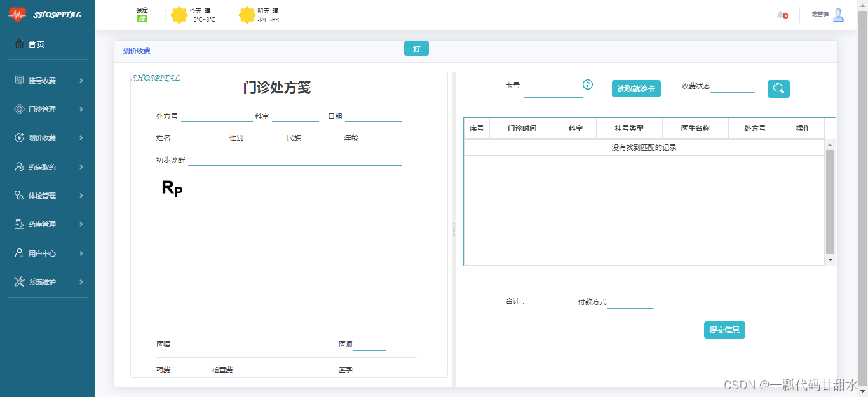Image resolution: width=868 pixels, height=397 pixels.
Task: Click the notification bell with red badge
Action: 780,14
